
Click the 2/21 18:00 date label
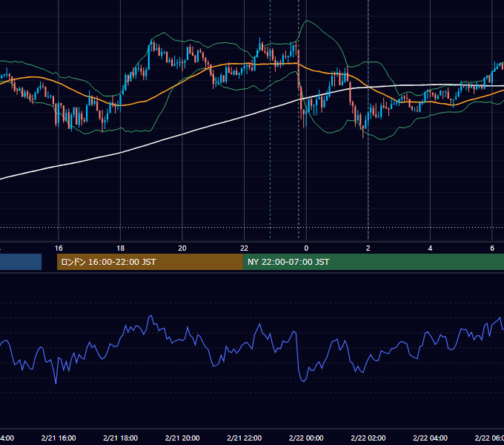point(121,438)
